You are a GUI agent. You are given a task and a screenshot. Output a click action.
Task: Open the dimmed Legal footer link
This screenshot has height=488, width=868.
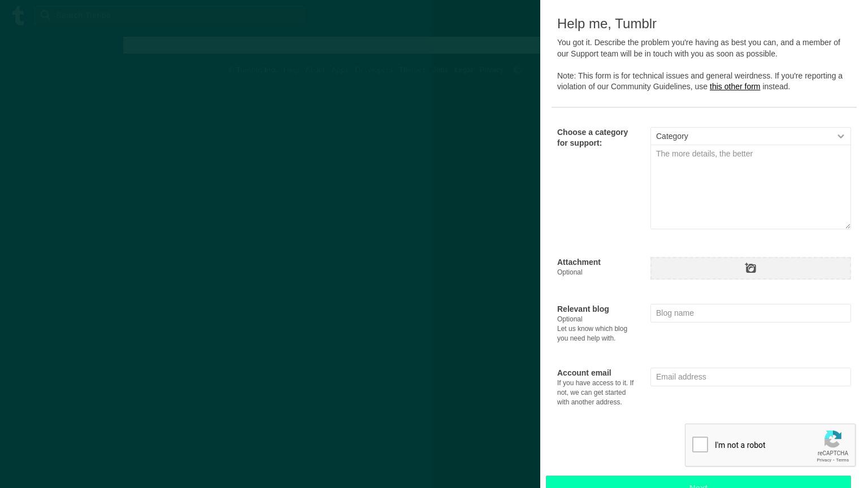point(463,70)
